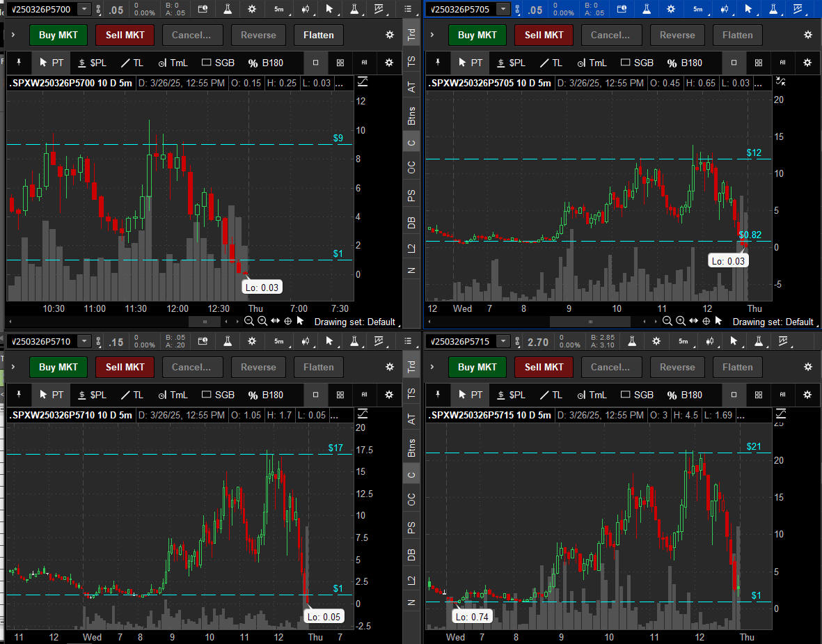
Task: Click Buy MKT in the P5715 panel
Action: [477, 367]
